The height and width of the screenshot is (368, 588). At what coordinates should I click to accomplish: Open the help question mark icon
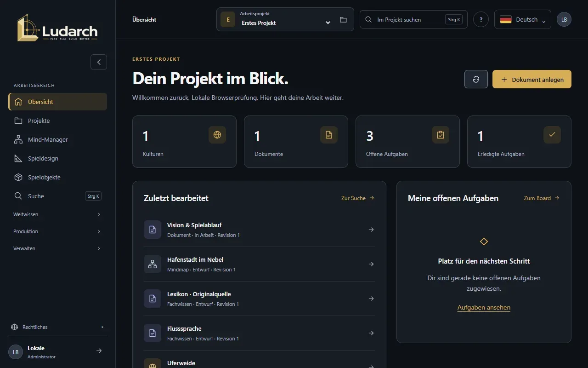pos(481,19)
